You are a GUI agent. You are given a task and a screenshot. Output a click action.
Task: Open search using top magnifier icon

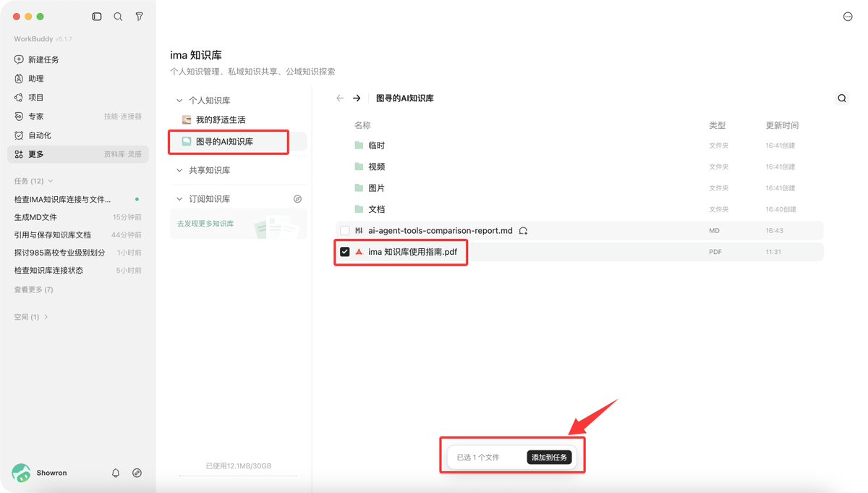coord(118,17)
